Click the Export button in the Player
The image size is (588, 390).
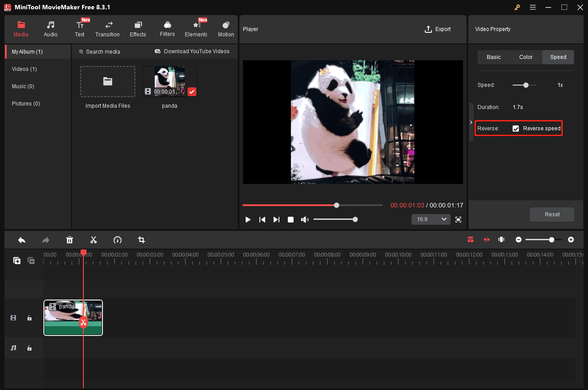[x=438, y=29]
